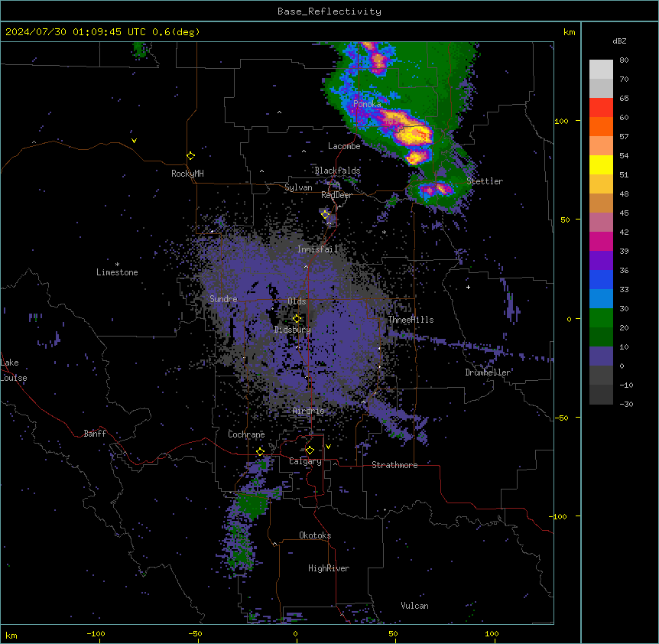Screen dimensions: 659x644
Task: Click the Sylvan label
Action: point(298,187)
